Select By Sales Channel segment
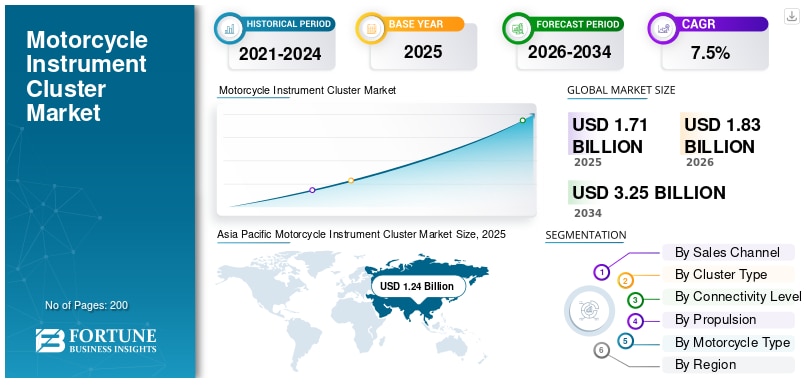This screenshot has width=807, height=385. tap(728, 252)
